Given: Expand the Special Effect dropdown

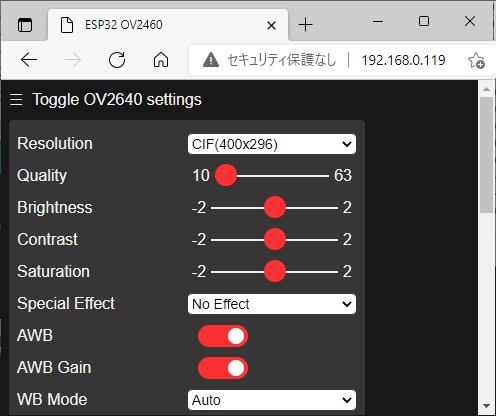Looking at the screenshot, I should pos(272,304).
